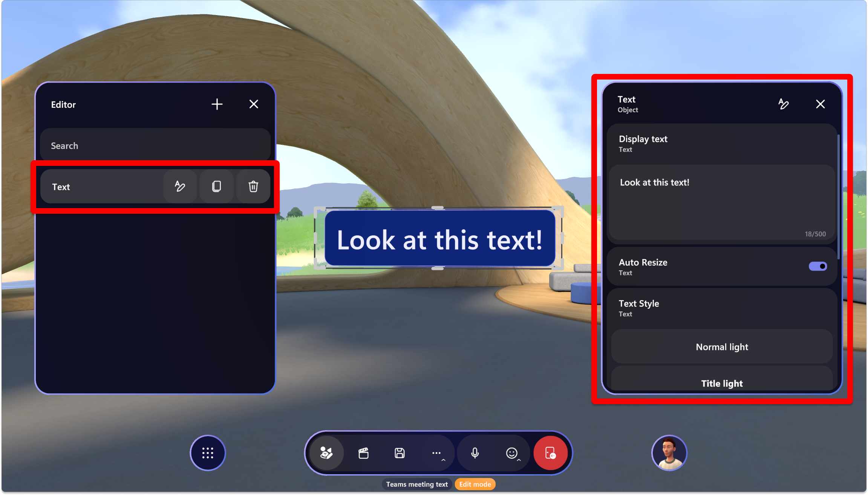Screen dimensions: 868x495
Task: Click the delete/trash icon for Text item
Action: pos(253,186)
